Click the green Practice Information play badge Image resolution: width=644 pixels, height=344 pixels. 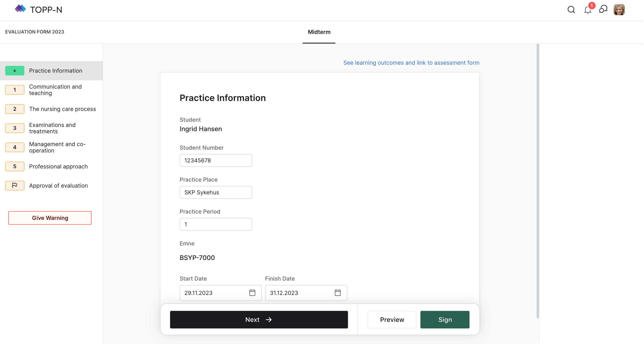coord(15,71)
